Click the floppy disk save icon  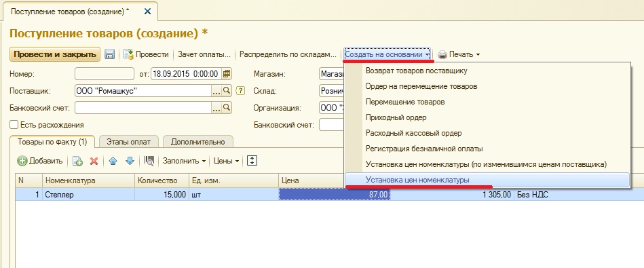coord(109,54)
